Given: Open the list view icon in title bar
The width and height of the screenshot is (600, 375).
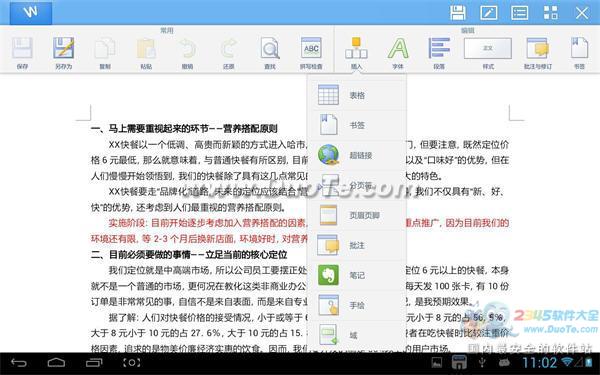Looking at the screenshot, I should 520,13.
